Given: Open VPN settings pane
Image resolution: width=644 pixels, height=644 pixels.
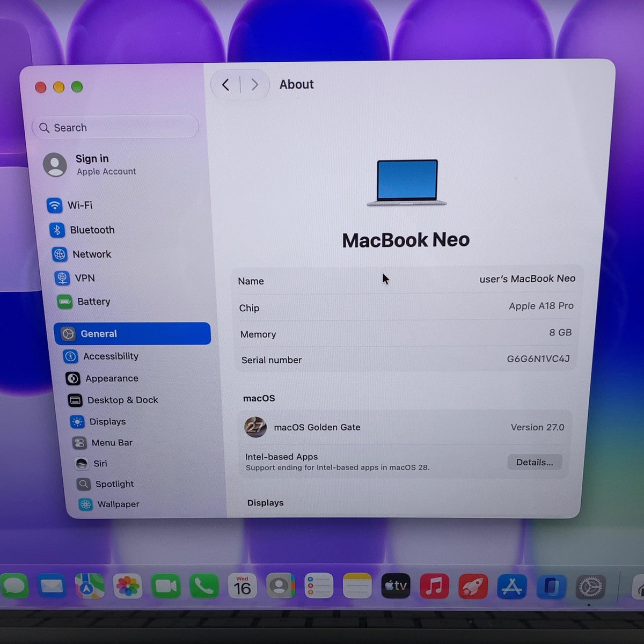Looking at the screenshot, I should pos(75,278).
